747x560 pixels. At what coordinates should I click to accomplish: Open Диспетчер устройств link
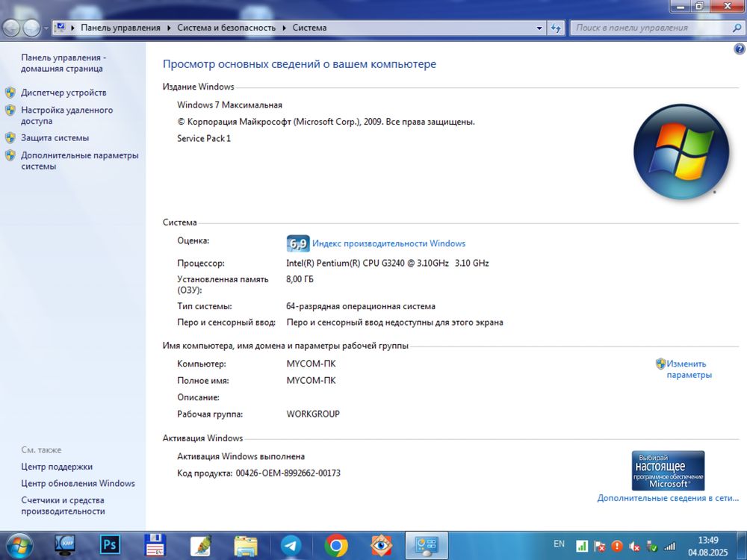pyautogui.click(x=63, y=93)
